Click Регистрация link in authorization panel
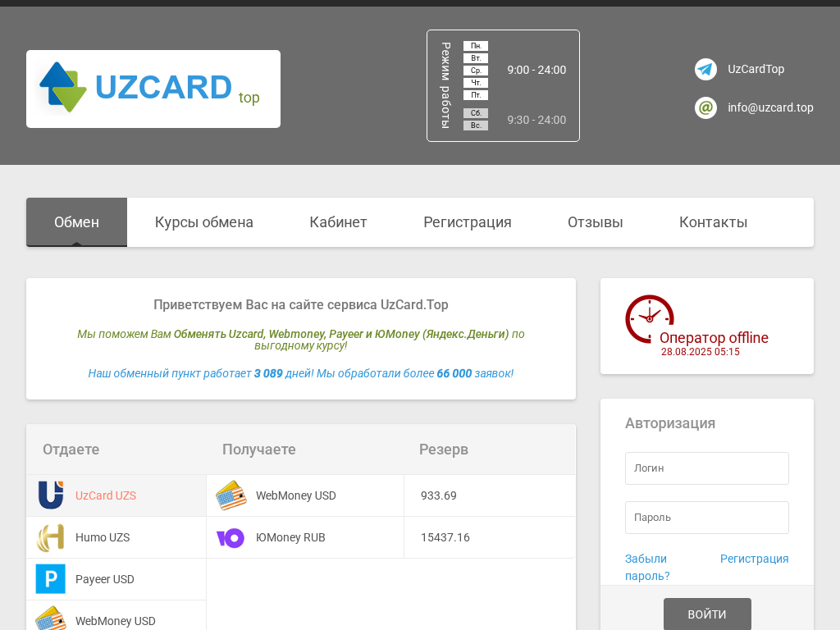 coord(755,559)
